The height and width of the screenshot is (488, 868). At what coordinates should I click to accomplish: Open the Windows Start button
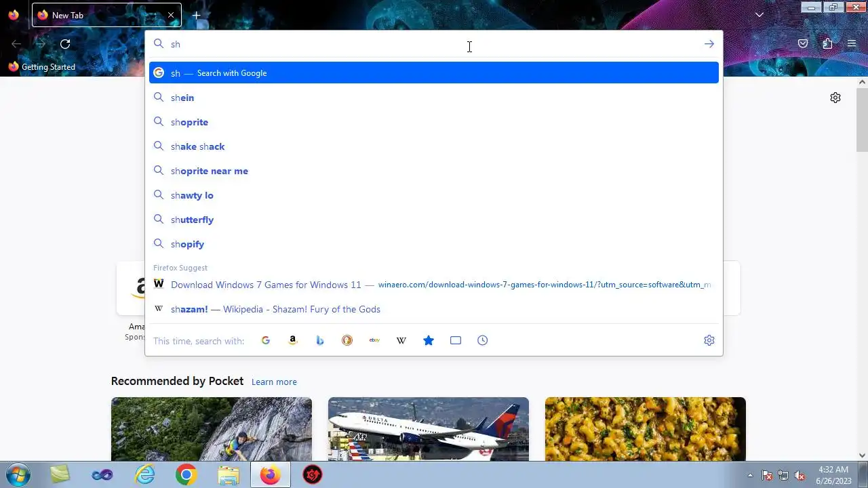point(17,474)
